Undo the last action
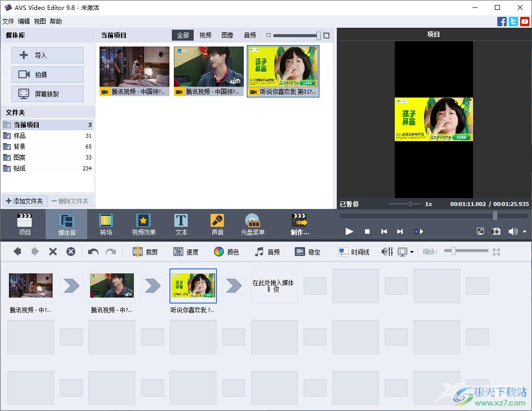532x411 pixels. [93, 252]
